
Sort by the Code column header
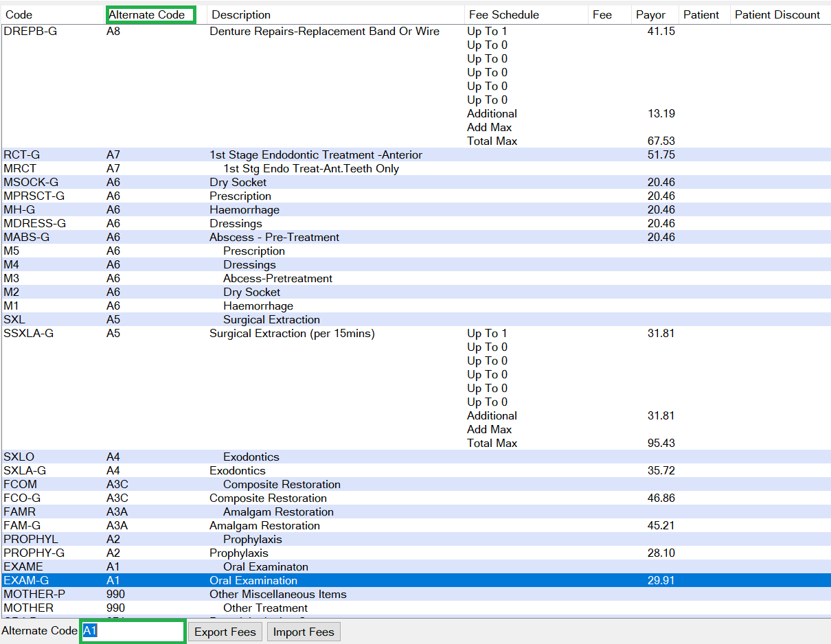19,14
